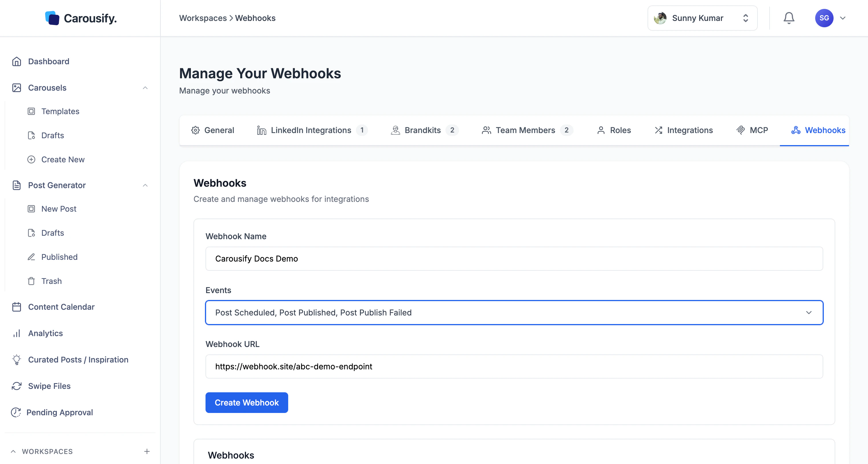Click the Templates icon under Carousels
Screen dimensions: 868x464
tap(31, 112)
